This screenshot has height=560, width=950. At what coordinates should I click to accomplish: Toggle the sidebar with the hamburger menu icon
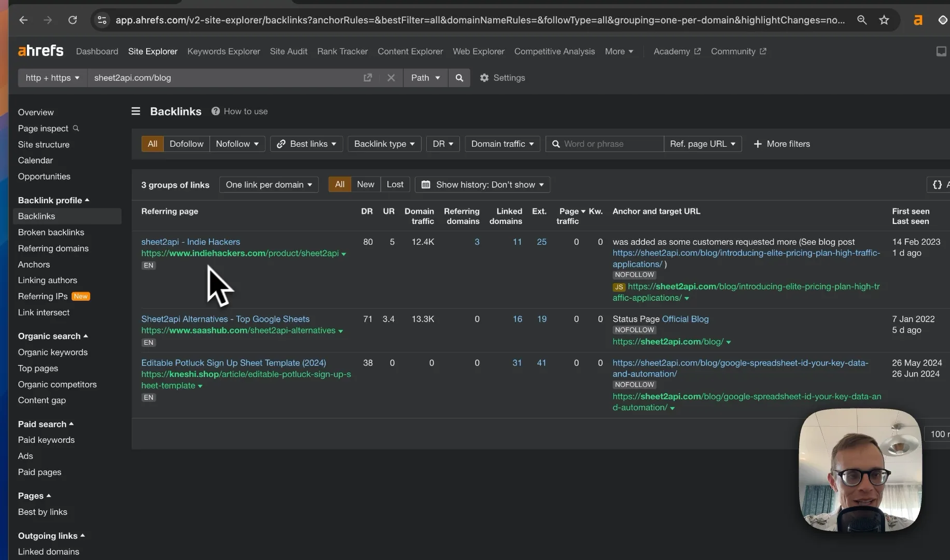point(136,111)
